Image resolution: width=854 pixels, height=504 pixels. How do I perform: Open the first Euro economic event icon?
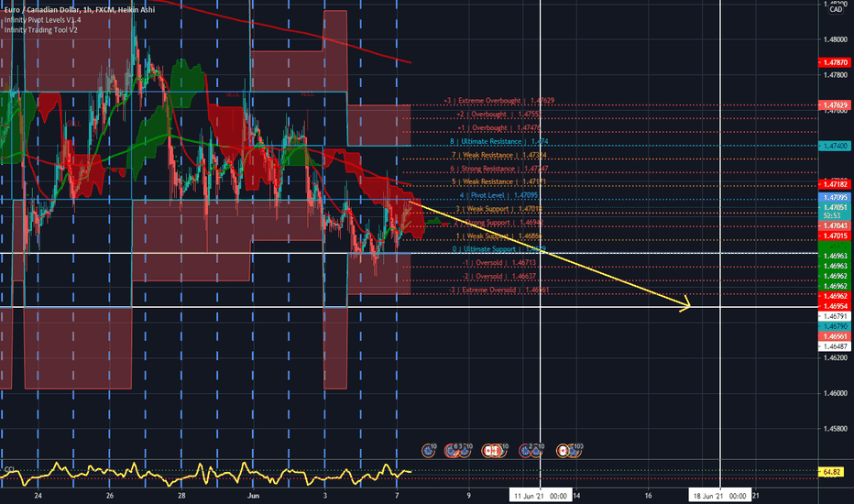coord(428,451)
